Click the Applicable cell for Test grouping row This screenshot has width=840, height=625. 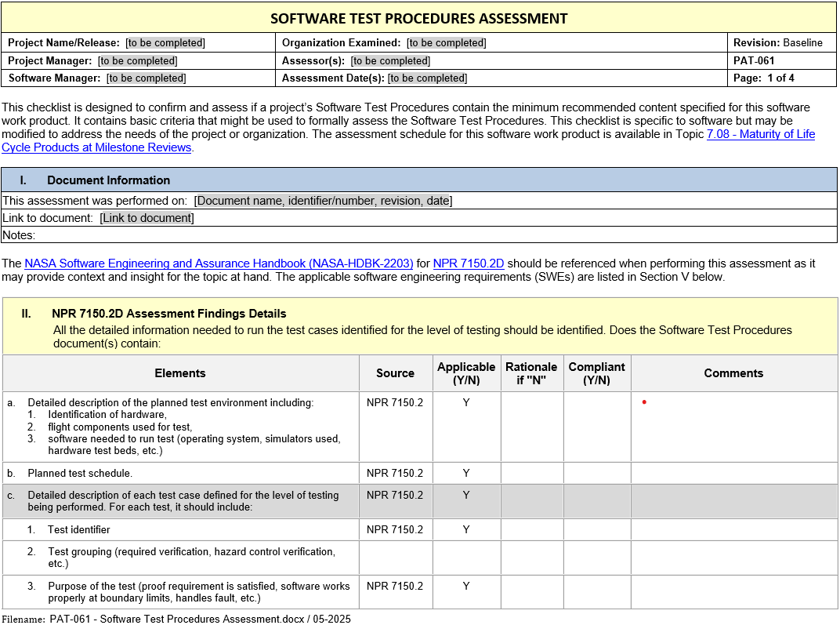[466, 558]
